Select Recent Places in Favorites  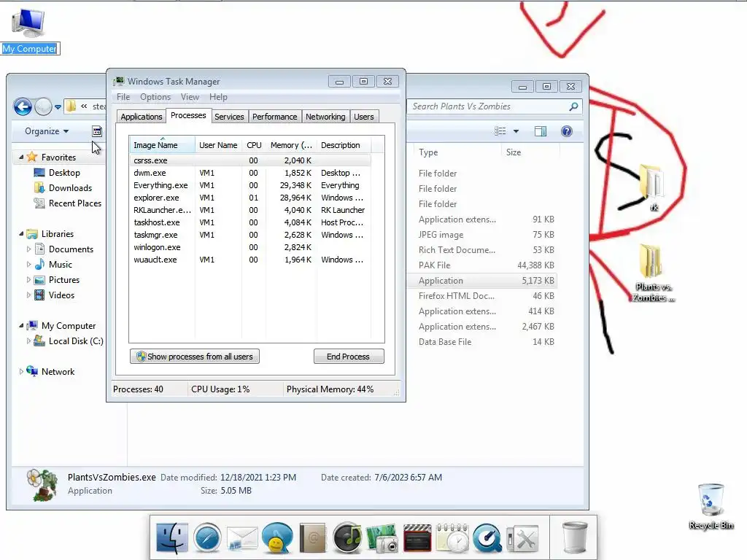coord(68,203)
